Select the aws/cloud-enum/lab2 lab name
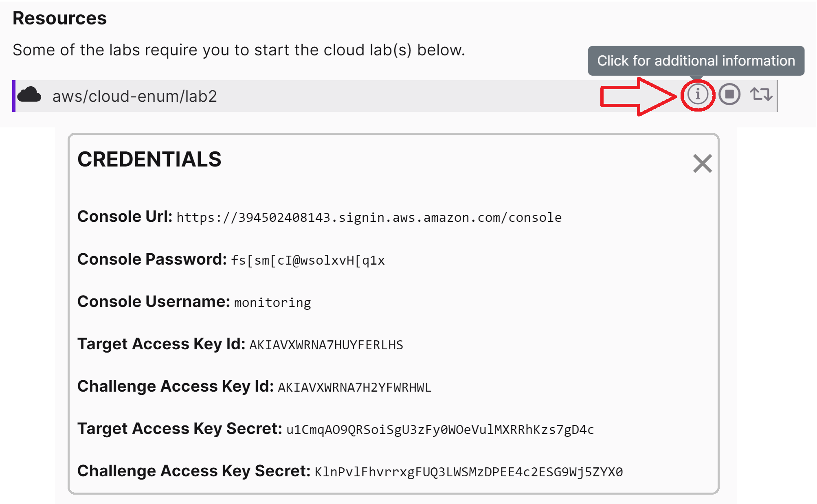The height and width of the screenshot is (504, 817). (134, 96)
